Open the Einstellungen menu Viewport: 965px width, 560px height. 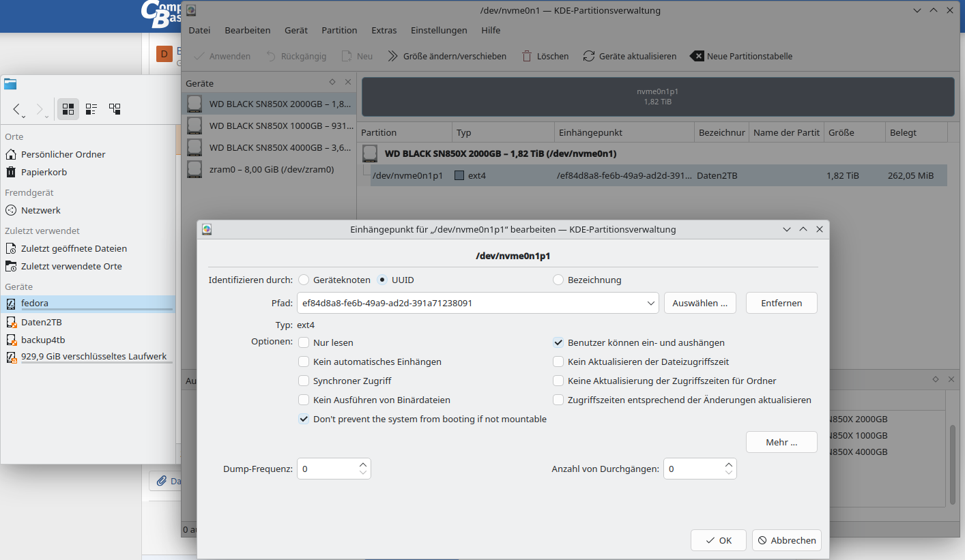point(439,30)
